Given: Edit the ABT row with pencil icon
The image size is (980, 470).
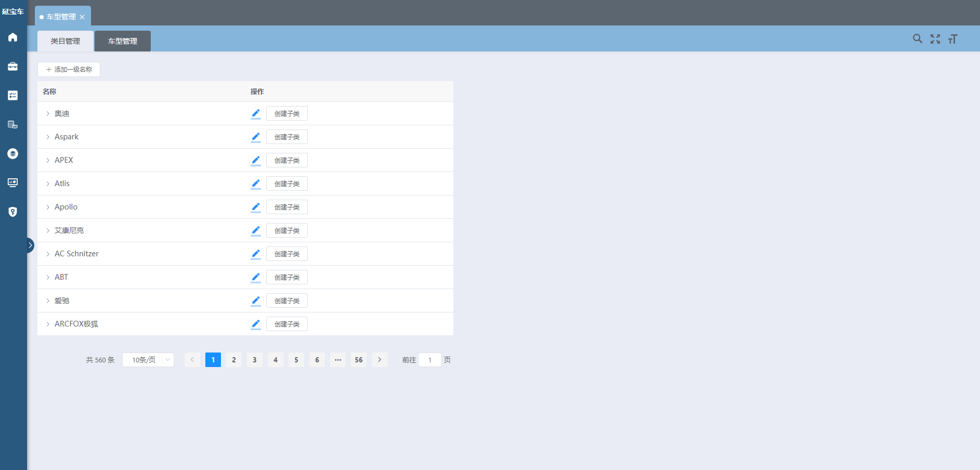Looking at the screenshot, I should [x=256, y=278].
